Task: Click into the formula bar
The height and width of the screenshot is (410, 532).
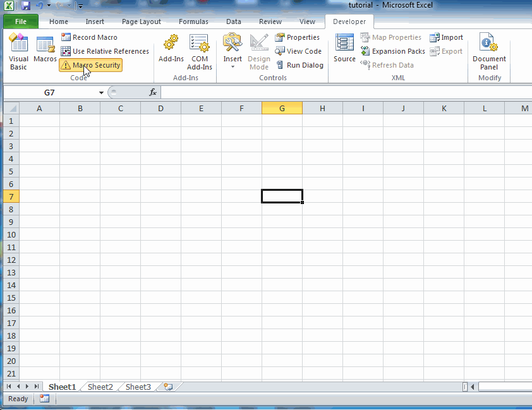Action: [x=346, y=92]
